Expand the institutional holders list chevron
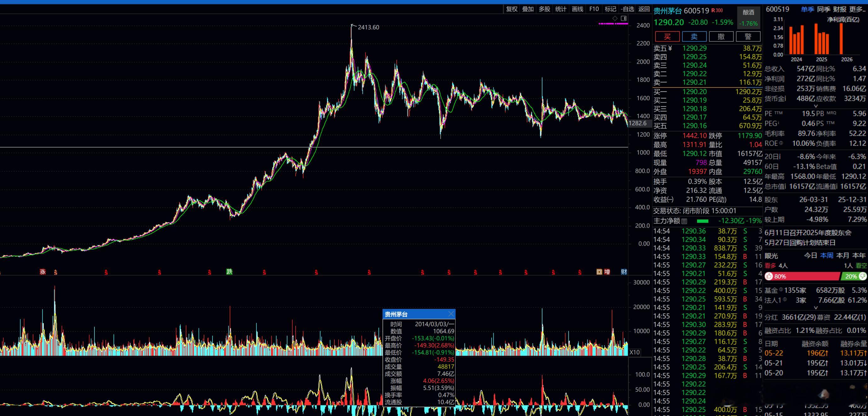 [815, 308]
